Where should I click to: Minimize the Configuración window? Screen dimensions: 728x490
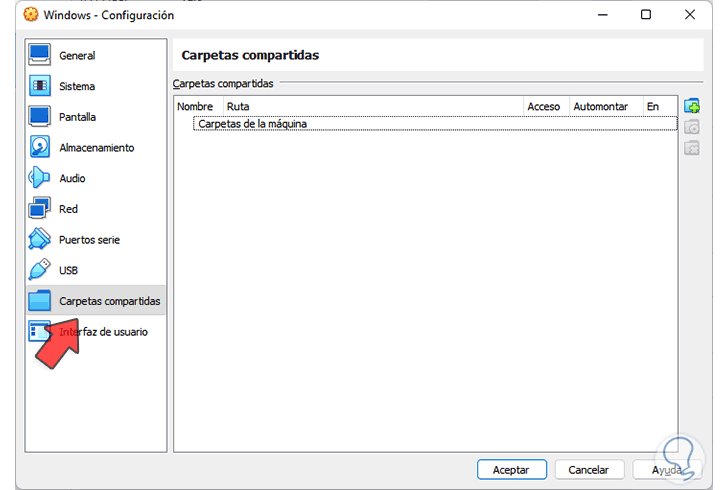coord(603,15)
